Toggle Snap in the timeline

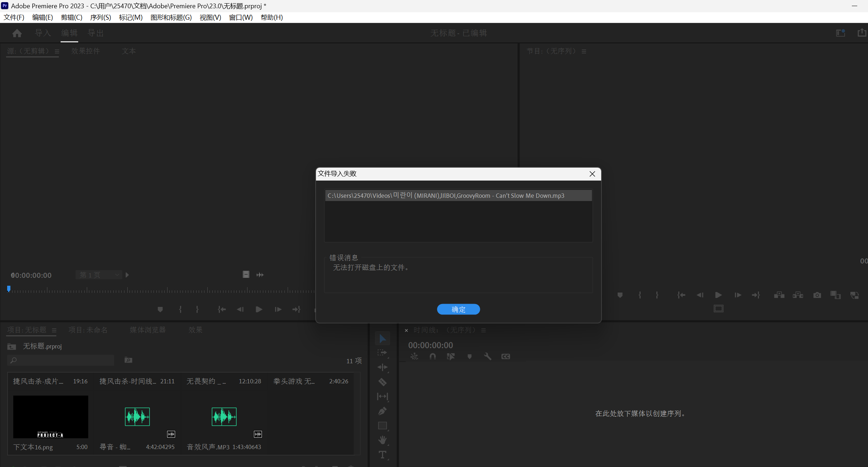(x=432, y=356)
